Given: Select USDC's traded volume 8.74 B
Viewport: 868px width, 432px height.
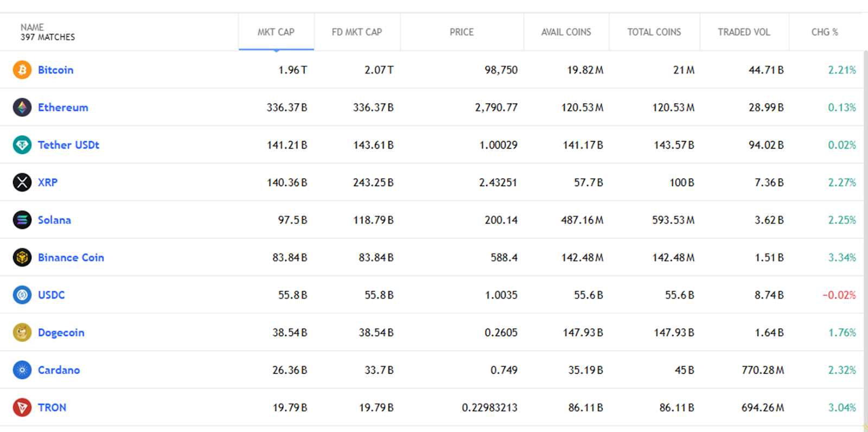Looking at the screenshot, I should (769, 295).
